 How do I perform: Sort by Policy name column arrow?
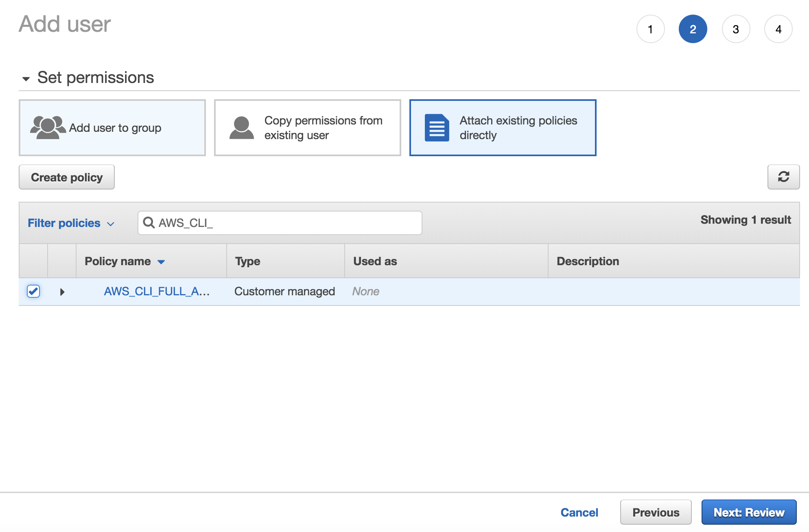161,262
